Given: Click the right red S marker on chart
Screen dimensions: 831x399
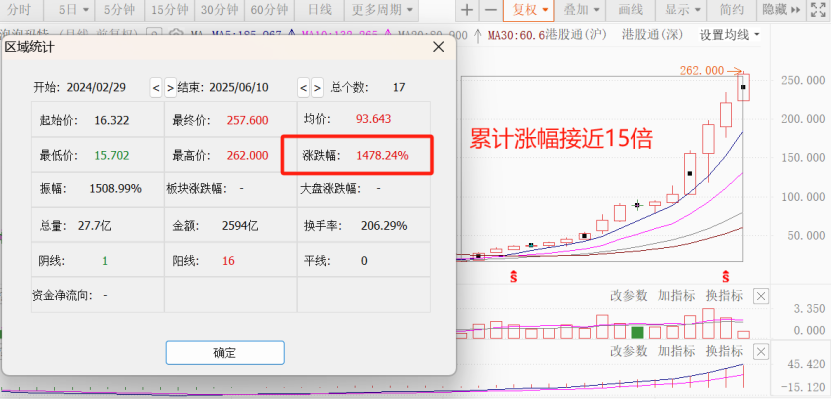Looking at the screenshot, I should [726, 276].
